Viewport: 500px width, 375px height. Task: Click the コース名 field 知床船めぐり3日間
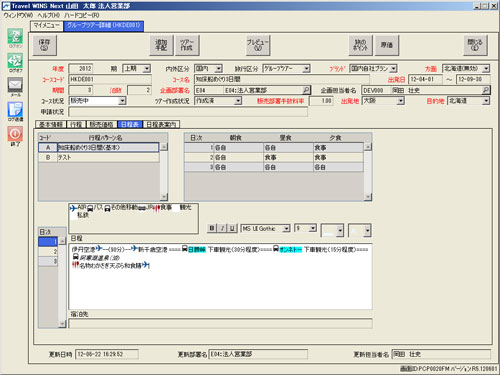tap(282, 79)
